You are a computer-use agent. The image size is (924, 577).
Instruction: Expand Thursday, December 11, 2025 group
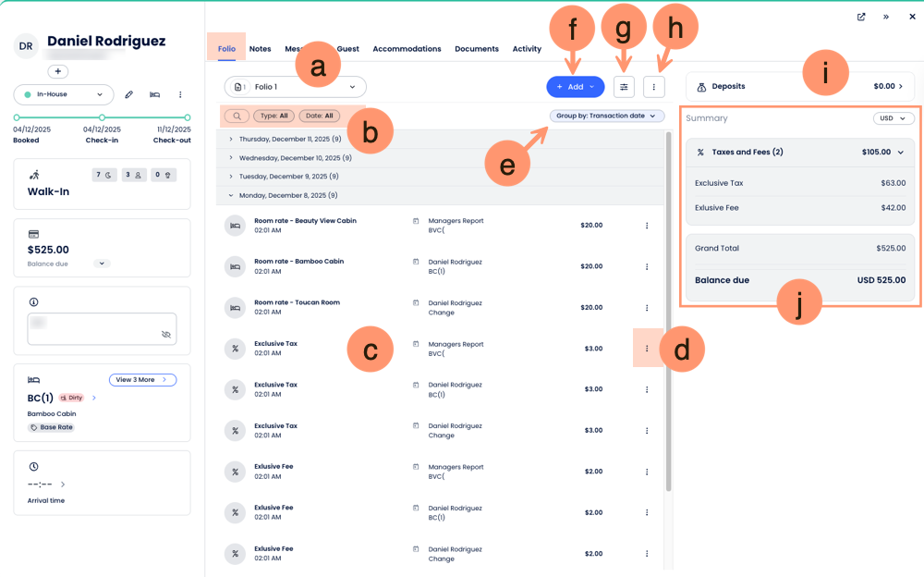click(x=231, y=139)
